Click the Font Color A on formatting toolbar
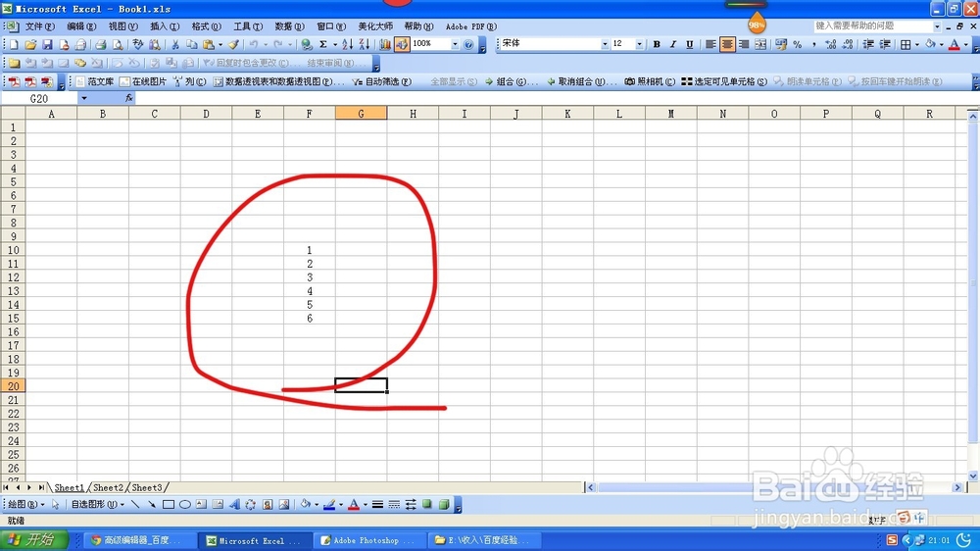 955,44
